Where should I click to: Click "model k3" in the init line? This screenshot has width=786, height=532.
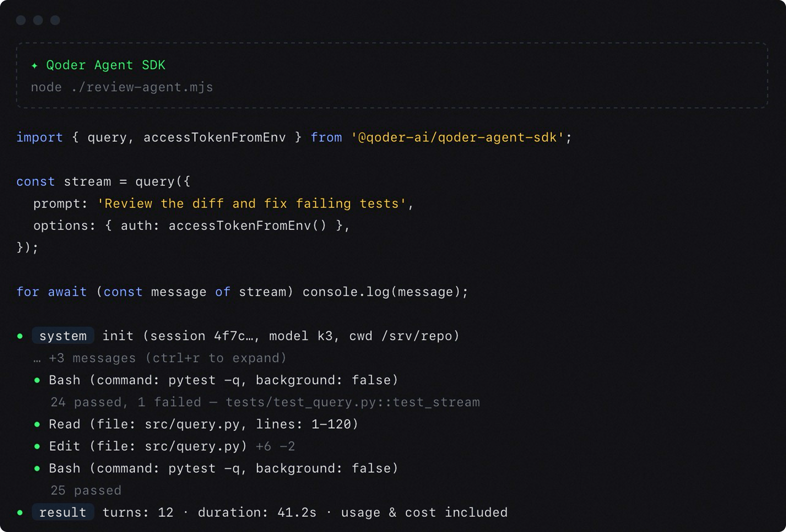(301, 336)
